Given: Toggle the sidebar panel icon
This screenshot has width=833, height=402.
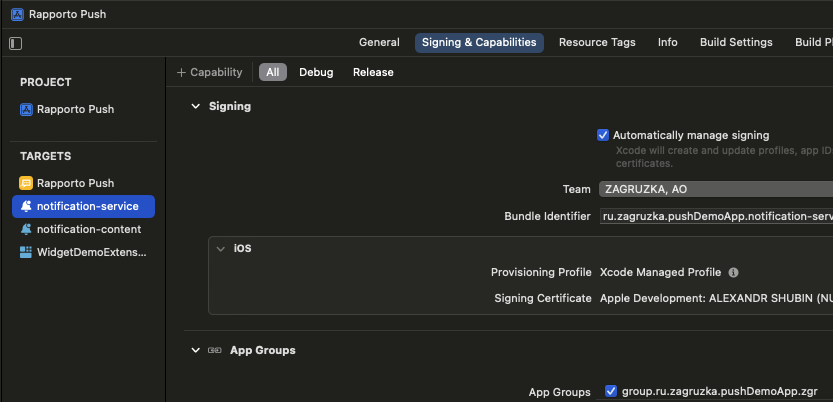Looking at the screenshot, I should 15,43.
